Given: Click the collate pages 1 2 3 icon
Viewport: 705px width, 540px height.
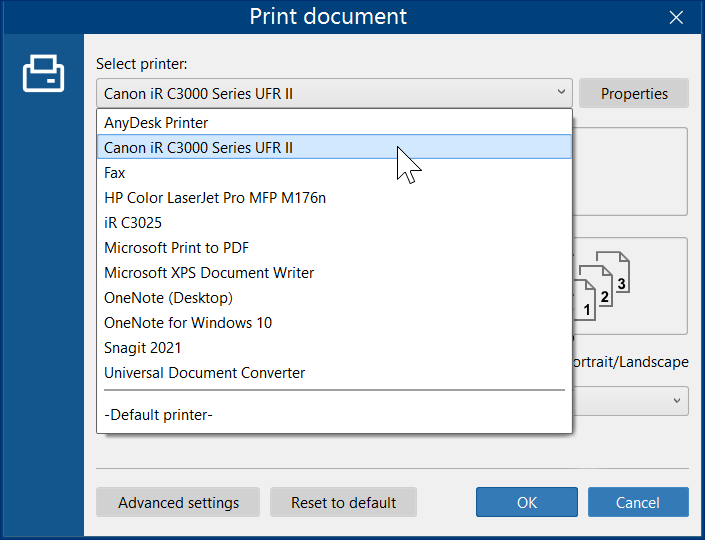Looking at the screenshot, I should click(600, 286).
